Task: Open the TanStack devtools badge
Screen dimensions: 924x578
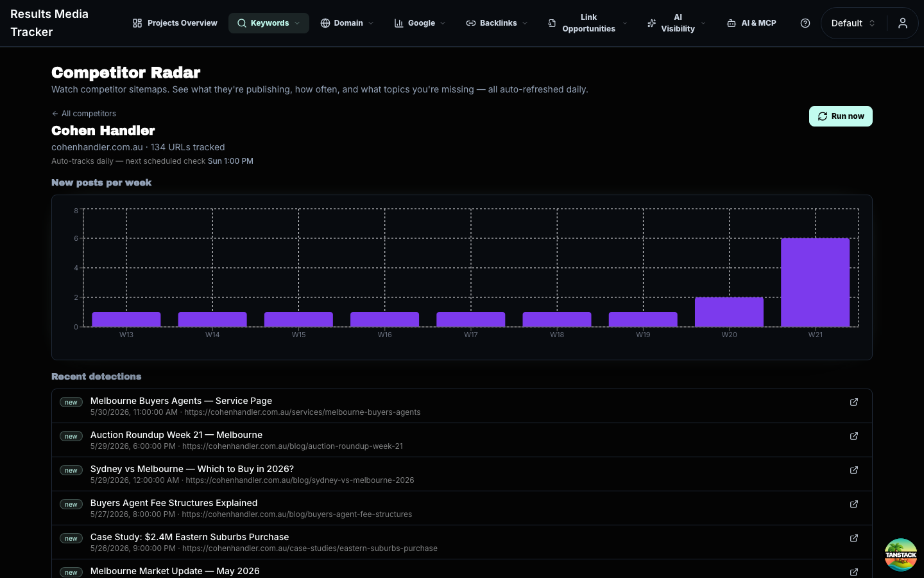Action: (x=901, y=555)
